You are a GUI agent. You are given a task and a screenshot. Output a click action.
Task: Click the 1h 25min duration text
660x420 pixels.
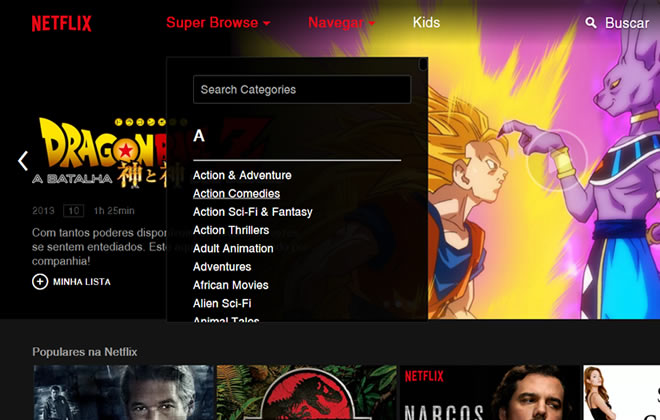[x=114, y=211]
